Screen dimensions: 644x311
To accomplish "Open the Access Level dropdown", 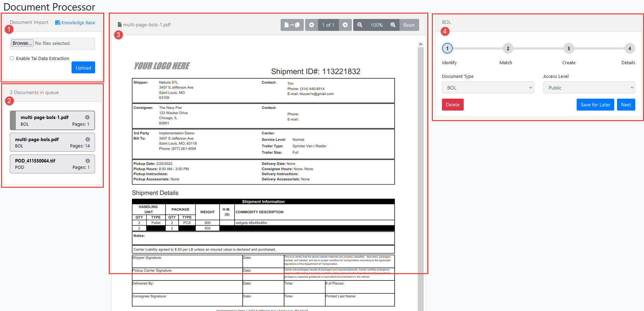I will pyautogui.click(x=589, y=88).
